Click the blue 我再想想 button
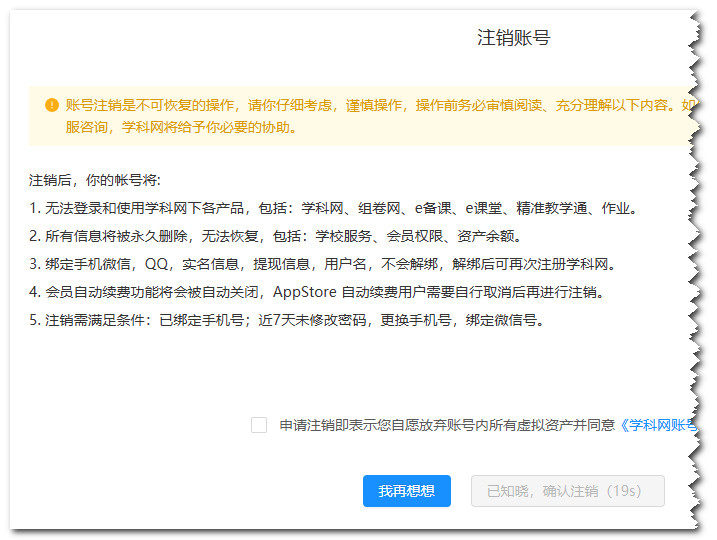This screenshot has height=540, width=717. [407, 491]
